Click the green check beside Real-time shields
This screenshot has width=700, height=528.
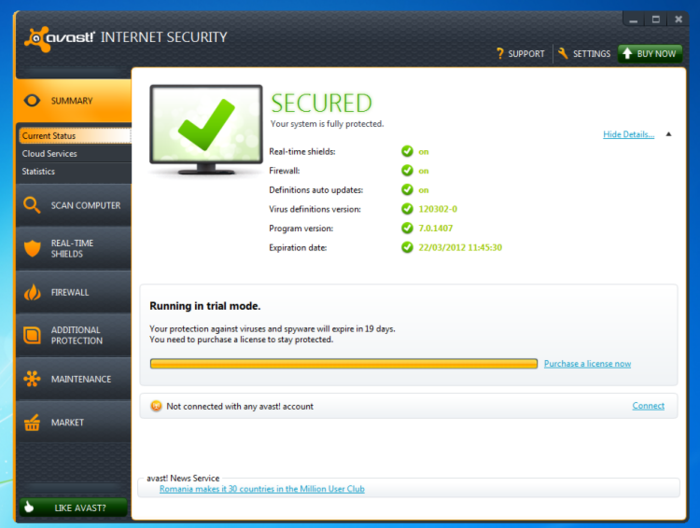point(407,151)
